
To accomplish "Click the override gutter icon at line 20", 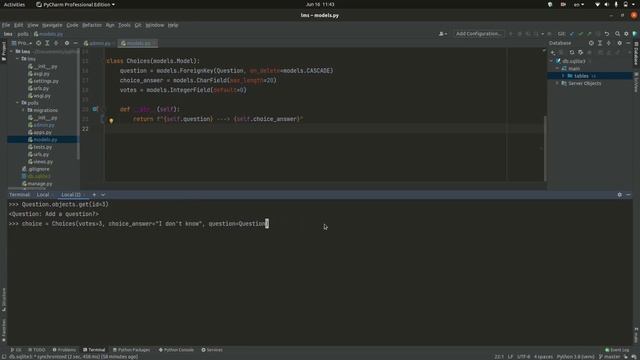I will 95,109.
